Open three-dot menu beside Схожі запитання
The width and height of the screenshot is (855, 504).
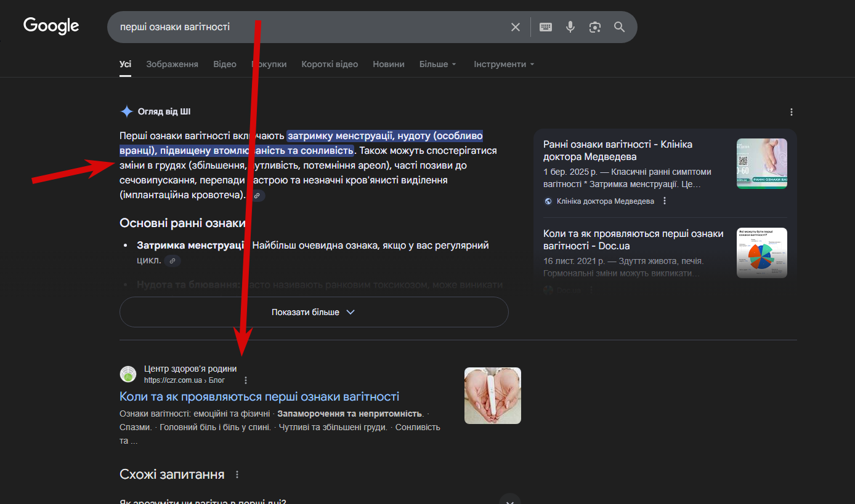click(x=237, y=475)
